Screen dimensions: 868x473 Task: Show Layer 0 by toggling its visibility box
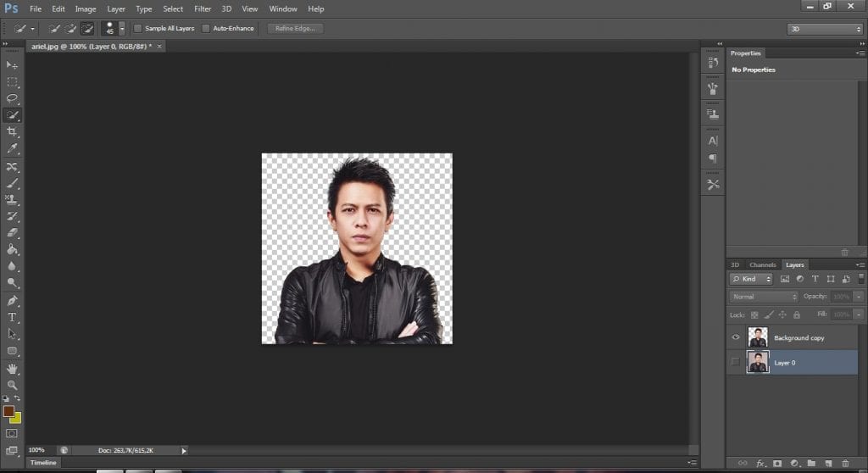click(x=735, y=363)
